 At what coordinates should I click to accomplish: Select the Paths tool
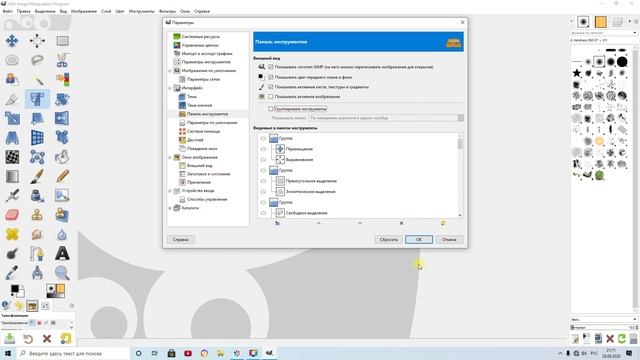pos(37,253)
